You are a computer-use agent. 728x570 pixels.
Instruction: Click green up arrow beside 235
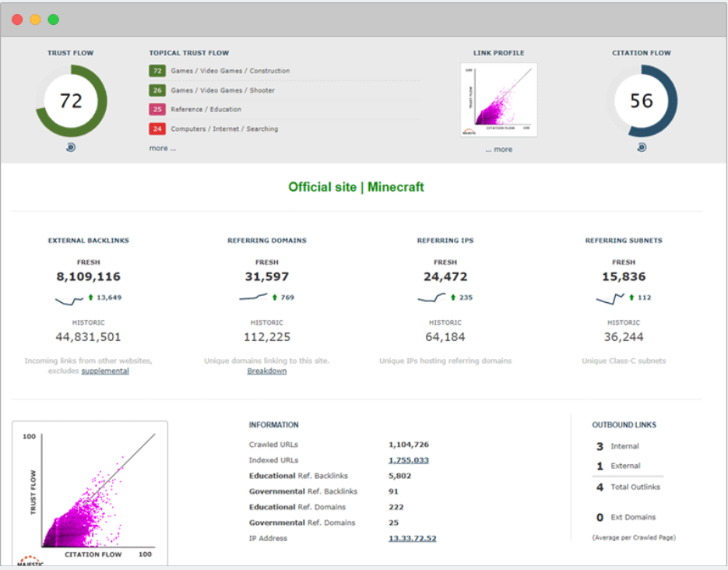click(x=453, y=297)
